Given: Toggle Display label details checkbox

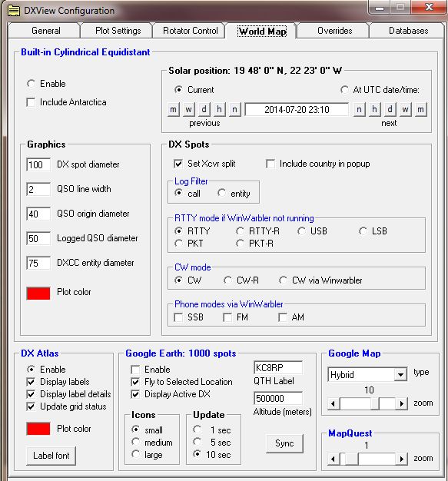Looking at the screenshot, I should point(31,394).
